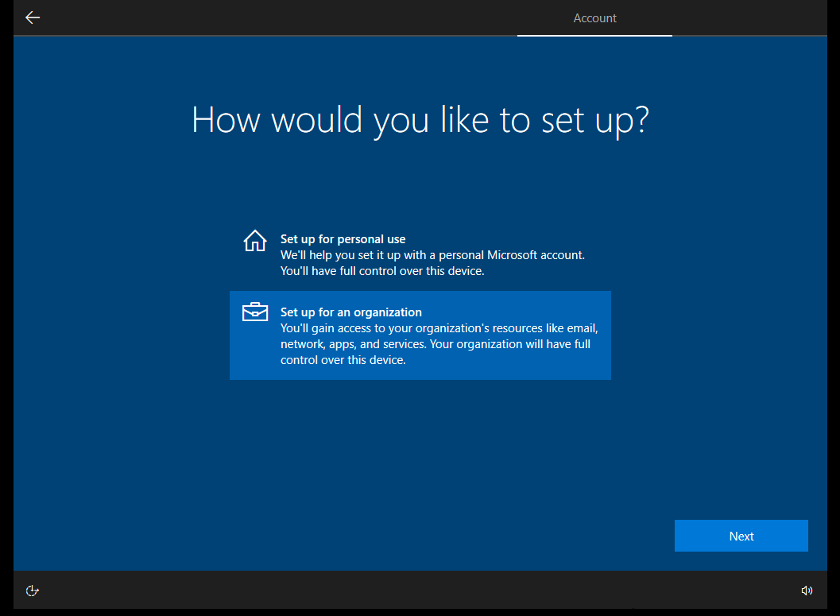Click the house icon for personal use

click(255, 241)
